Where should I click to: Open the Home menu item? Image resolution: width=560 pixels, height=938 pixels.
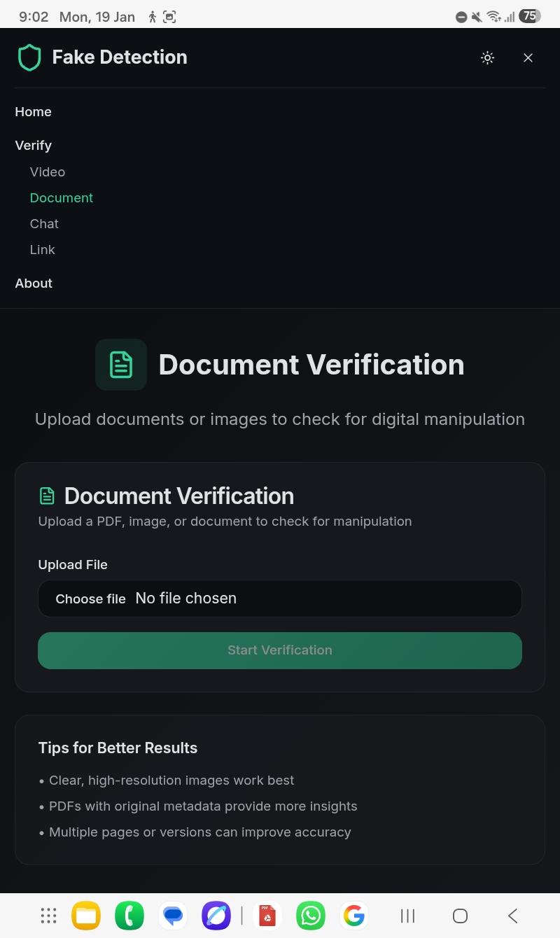(x=33, y=112)
